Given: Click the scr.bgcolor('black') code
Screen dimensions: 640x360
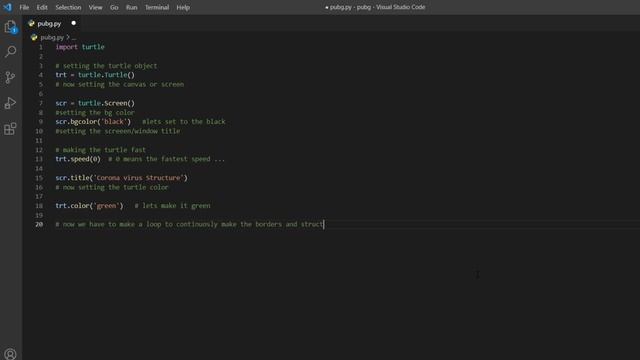Looking at the screenshot, I should pos(93,122).
